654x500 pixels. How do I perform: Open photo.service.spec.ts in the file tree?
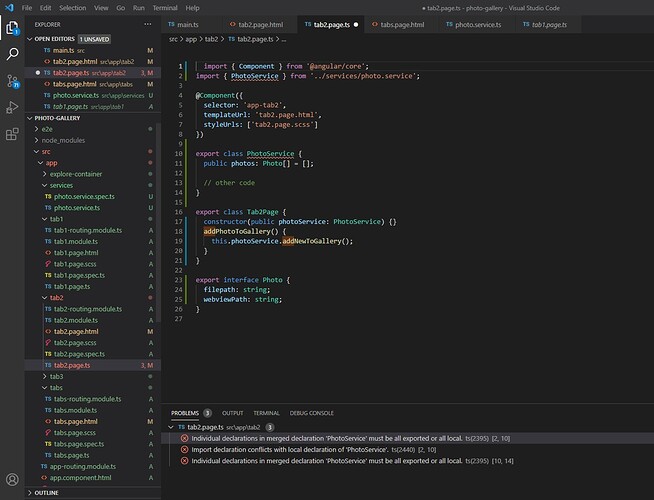[84, 196]
